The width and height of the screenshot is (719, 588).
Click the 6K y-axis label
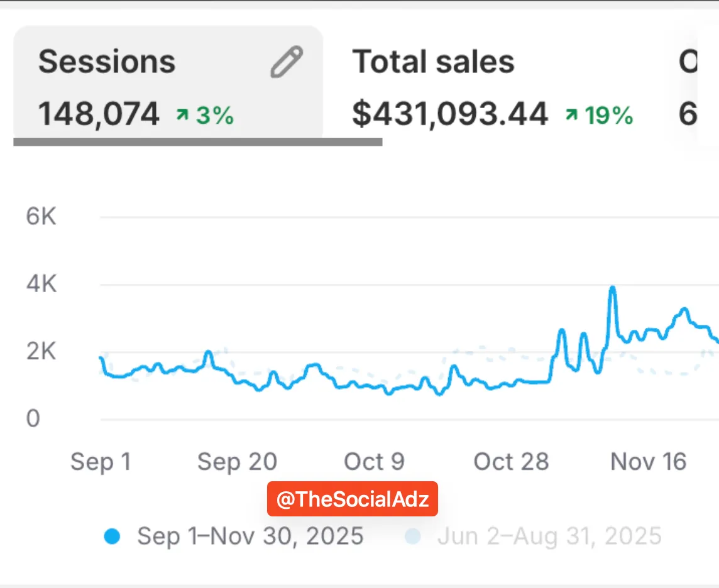[41, 217]
